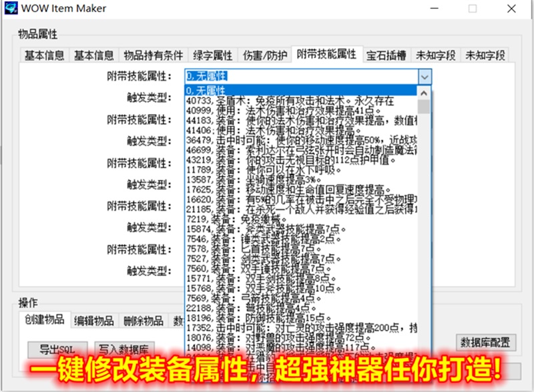The image size is (534, 392).
Task: Switch to the 宝石插槽 tab
Action: tap(386, 55)
